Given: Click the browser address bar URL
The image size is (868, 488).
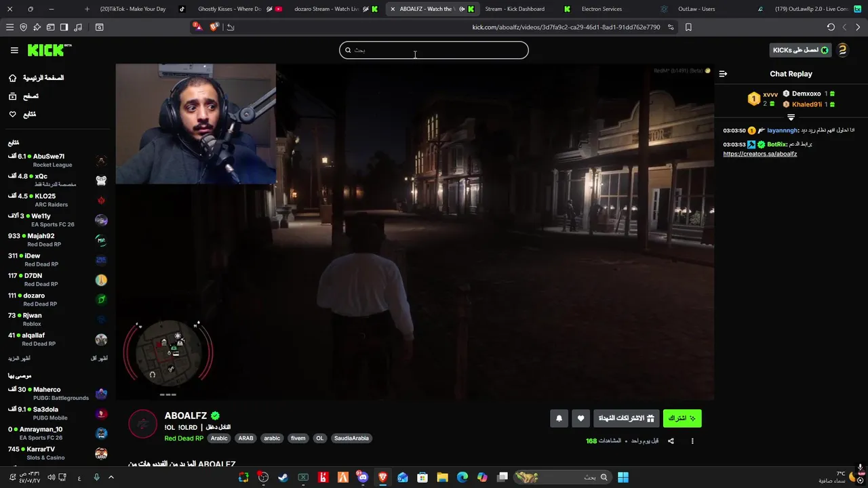Looking at the screenshot, I should [566, 27].
